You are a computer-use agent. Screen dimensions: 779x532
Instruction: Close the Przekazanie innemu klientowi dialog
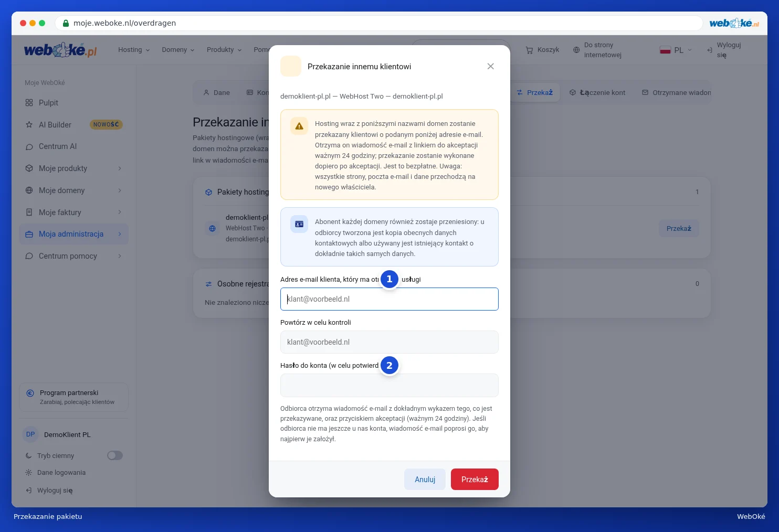point(490,66)
